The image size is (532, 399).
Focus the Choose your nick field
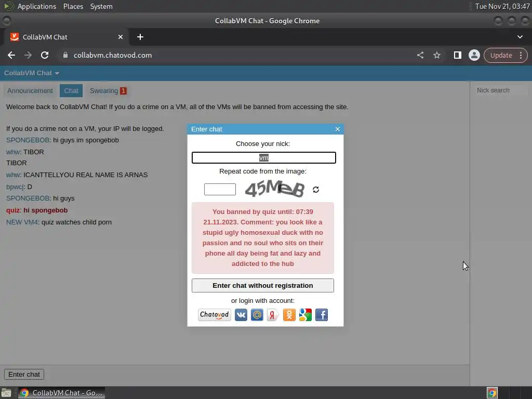[x=263, y=158]
